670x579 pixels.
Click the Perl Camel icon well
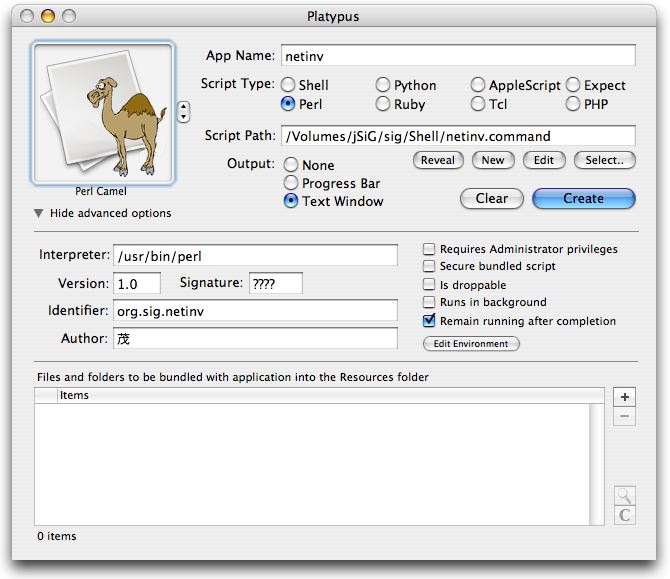103,113
